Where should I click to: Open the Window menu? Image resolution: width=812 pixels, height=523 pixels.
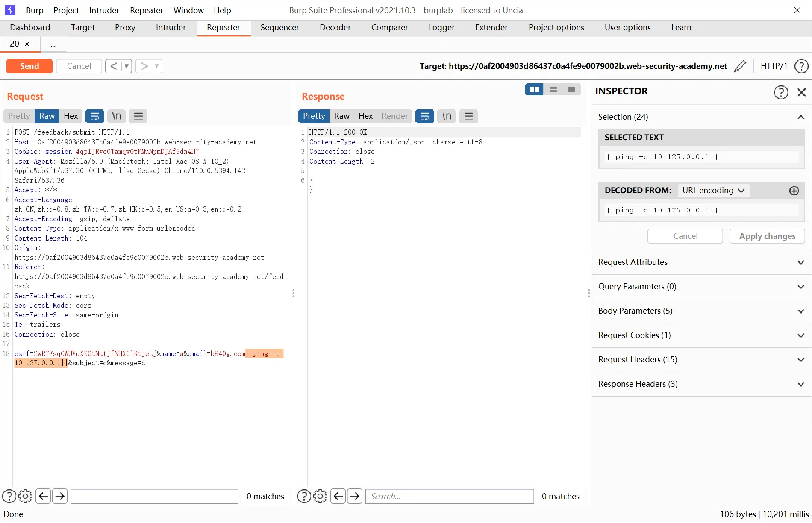pos(188,10)
